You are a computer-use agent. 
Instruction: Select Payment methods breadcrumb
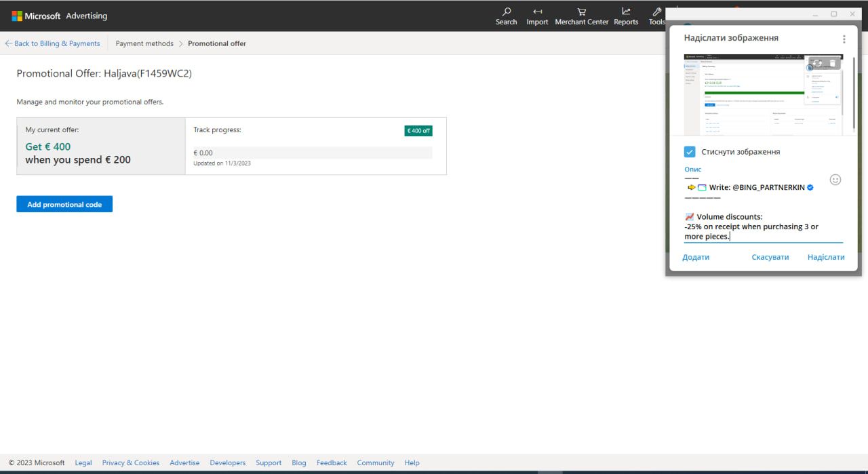(x=144, y=43)
